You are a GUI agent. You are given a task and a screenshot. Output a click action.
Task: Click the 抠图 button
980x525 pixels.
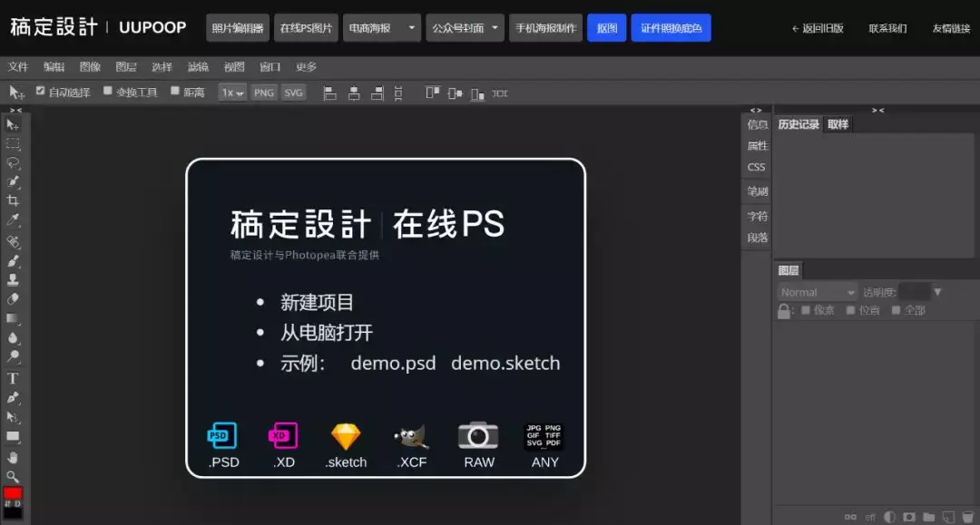(607, 28)
